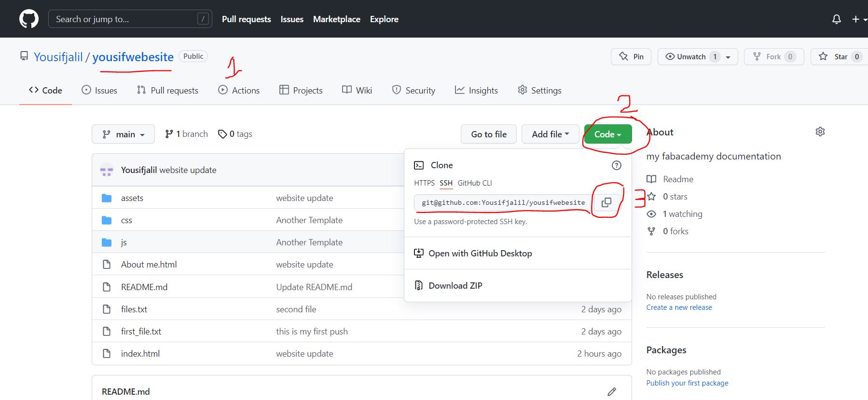Edit About details with gear icon

point(820,132)
